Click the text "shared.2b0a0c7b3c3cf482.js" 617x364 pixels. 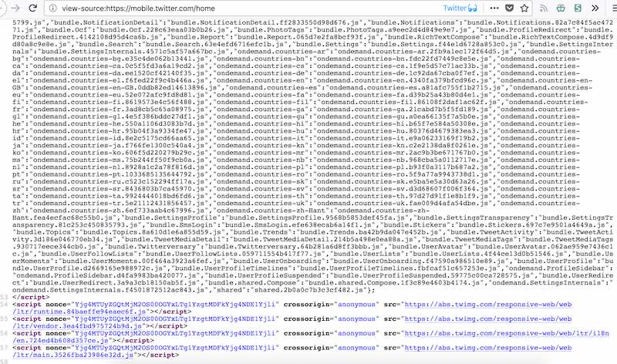point(308,290)
